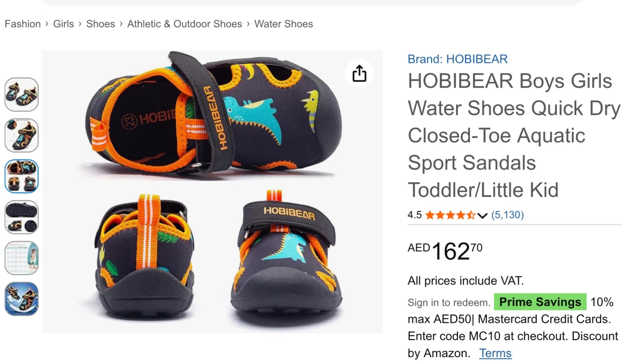The width and height of the screenshot is (623, 364).
Task: Click the Prime Savings green badge
Action: 540,302
